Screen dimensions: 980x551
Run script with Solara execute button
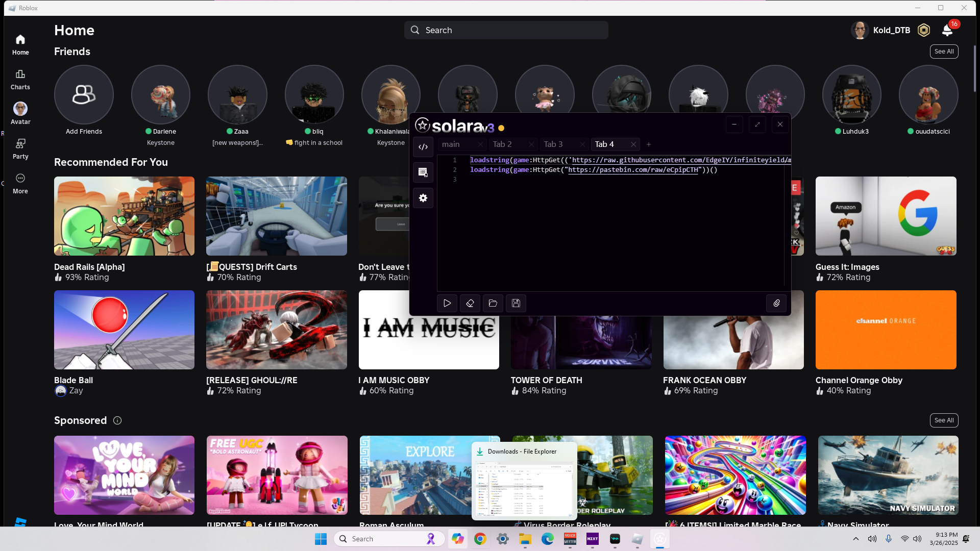pos(447,304)
